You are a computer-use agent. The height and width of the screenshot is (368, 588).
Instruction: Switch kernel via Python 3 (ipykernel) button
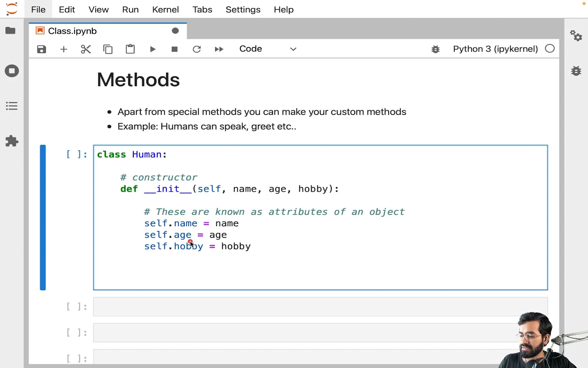pyautogui.click(x=495, y=49)
